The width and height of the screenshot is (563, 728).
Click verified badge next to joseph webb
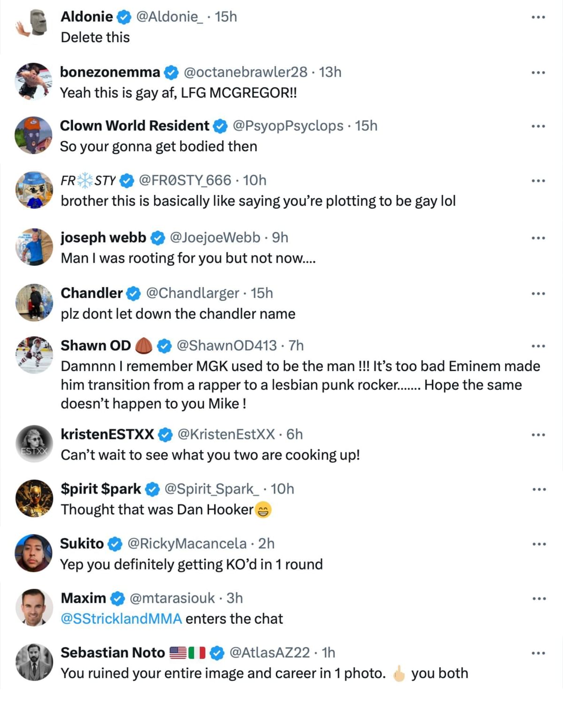158,238
